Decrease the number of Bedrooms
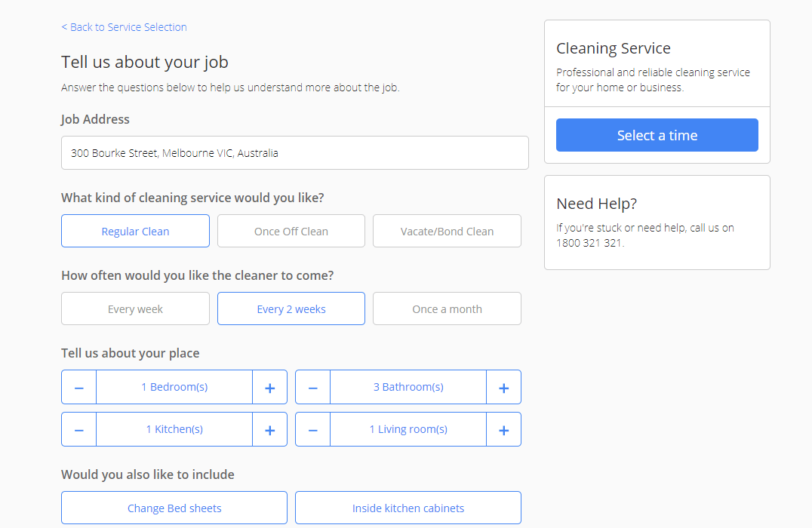 (x=78, y=387)
